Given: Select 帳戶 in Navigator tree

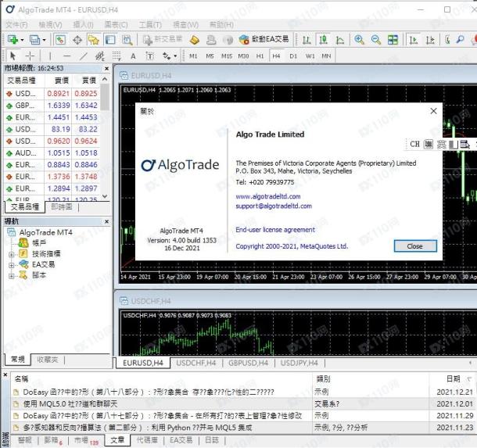Looking at the screenshot, I should [39, 242].
